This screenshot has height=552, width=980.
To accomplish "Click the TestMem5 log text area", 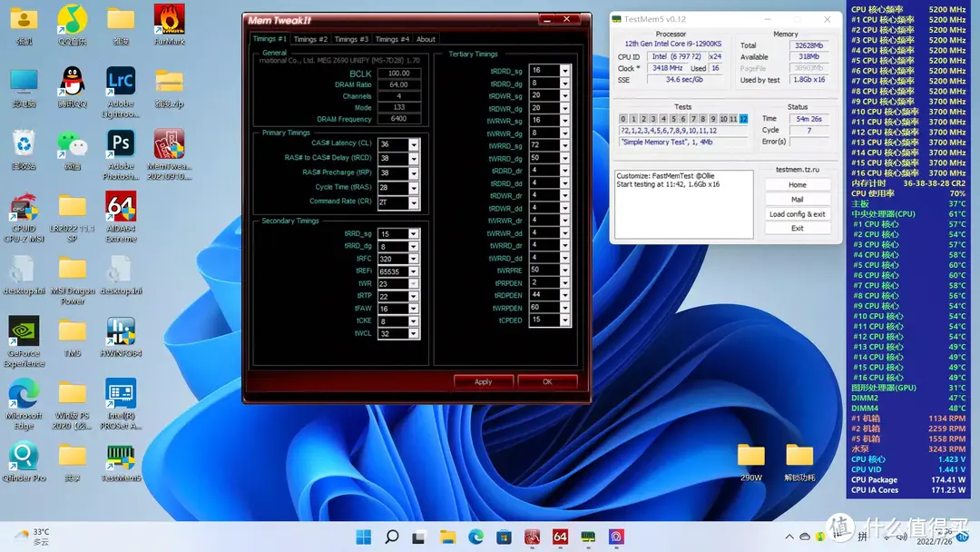I will [x=684, y=204].
